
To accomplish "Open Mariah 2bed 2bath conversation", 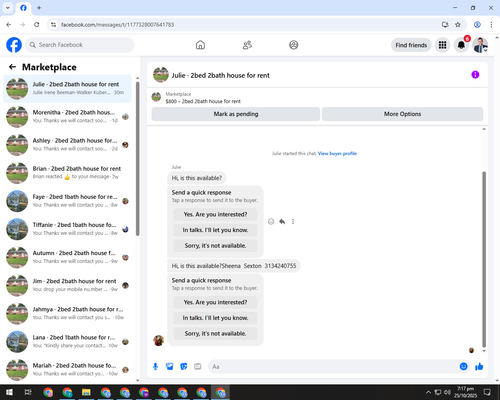I will [68, 370].
